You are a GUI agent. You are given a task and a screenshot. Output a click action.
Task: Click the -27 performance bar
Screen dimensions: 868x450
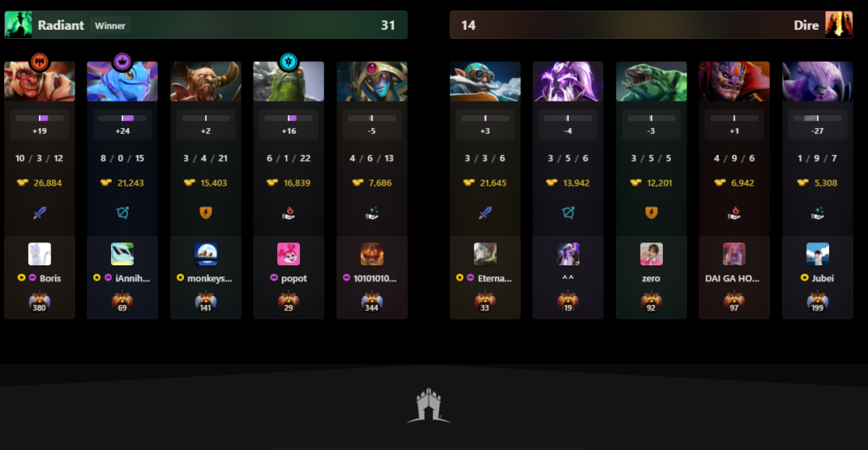click(818, 118)
